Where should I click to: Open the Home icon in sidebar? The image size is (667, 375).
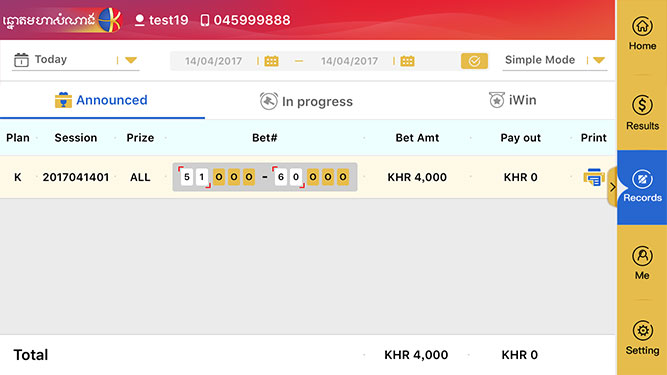tap(642, 26)
